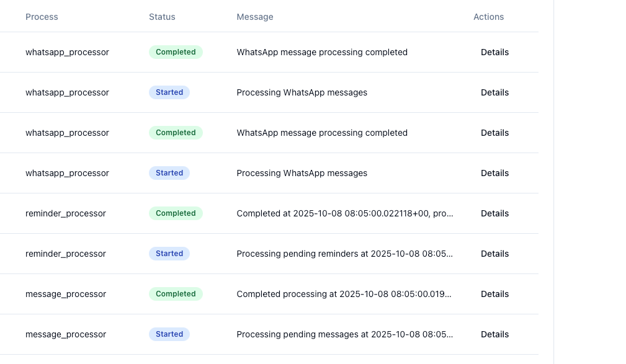626x364 pixels.
Task: Click the "Processing pending messages" message text
Action: pyautogui.click(x=345, y=334)
